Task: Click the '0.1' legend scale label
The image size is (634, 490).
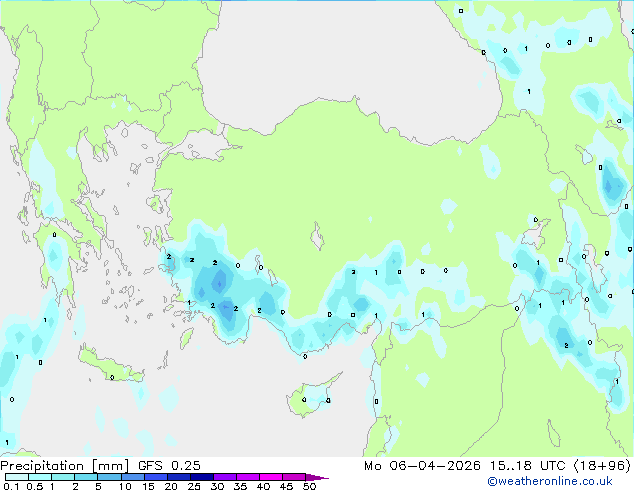Action: [11, 486]
